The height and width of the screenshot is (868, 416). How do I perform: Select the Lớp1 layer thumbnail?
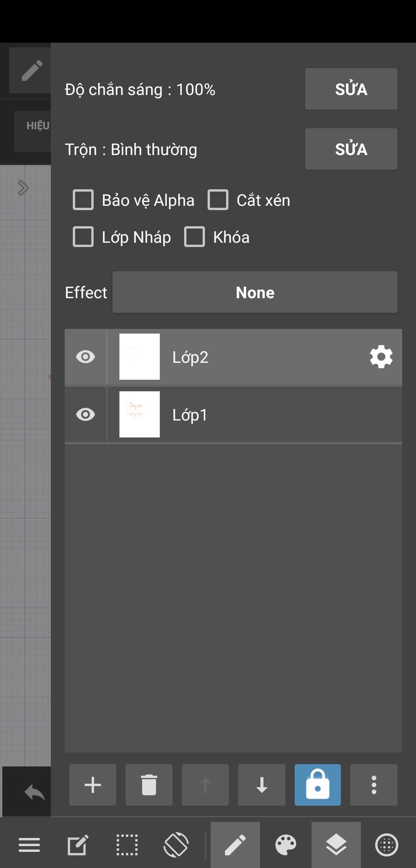tap(139, 414)
